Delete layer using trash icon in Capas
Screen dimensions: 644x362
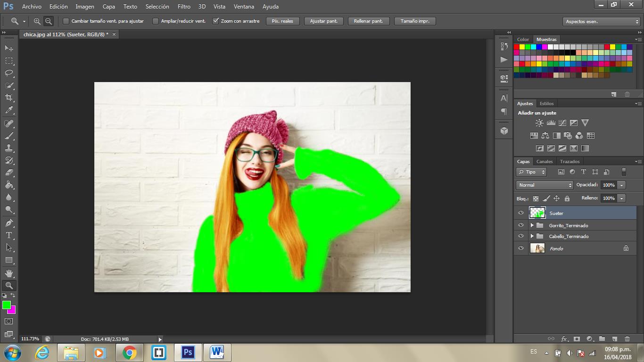click(627, 339)
